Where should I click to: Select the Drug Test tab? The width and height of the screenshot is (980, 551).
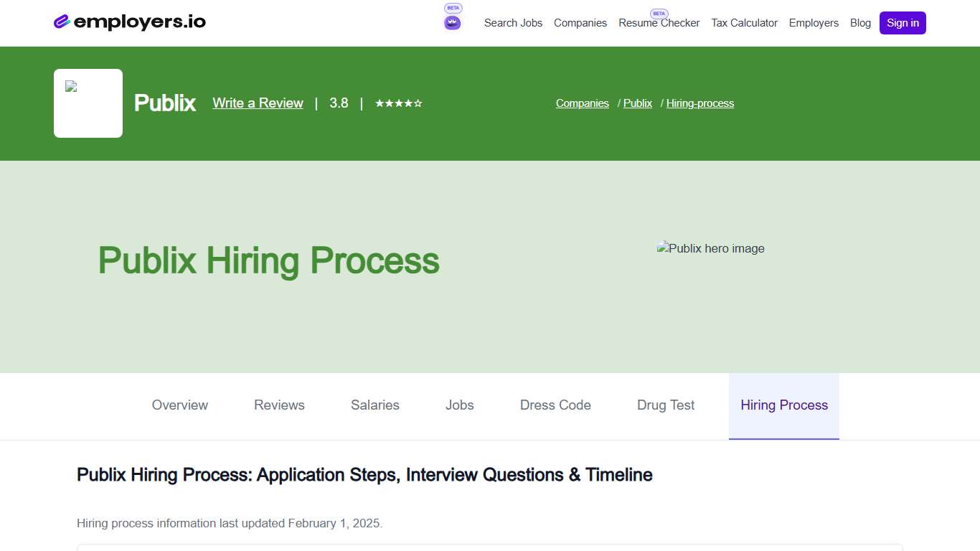click(x=665, y=405)
